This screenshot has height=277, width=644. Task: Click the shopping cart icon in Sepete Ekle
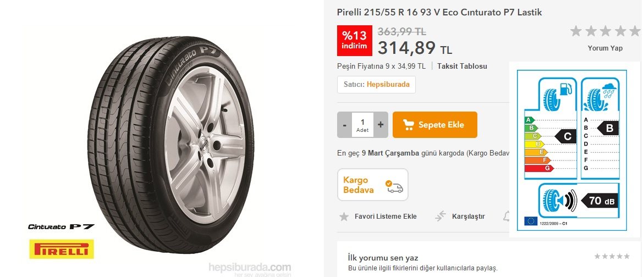point(408,125)
